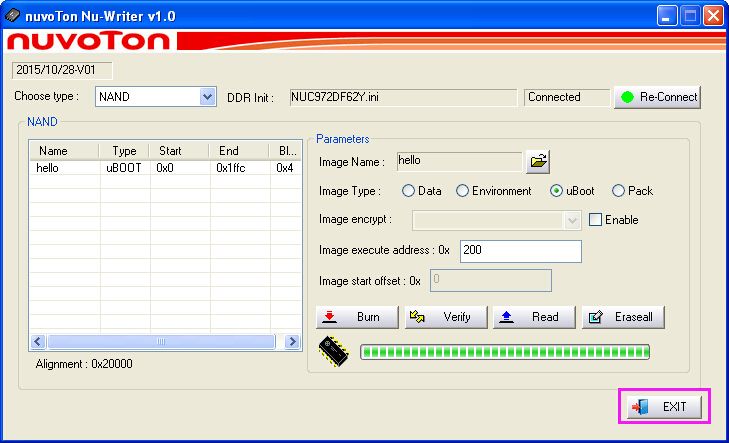The width and height of the screenshot is (729, 443).
Task: Click the Image execute address input field
Action: click(518, 250)
